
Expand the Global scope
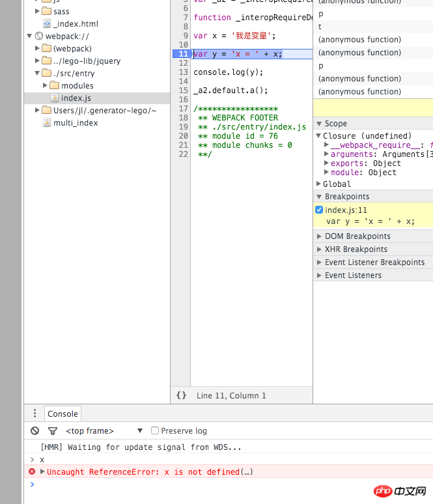[318, 184]
